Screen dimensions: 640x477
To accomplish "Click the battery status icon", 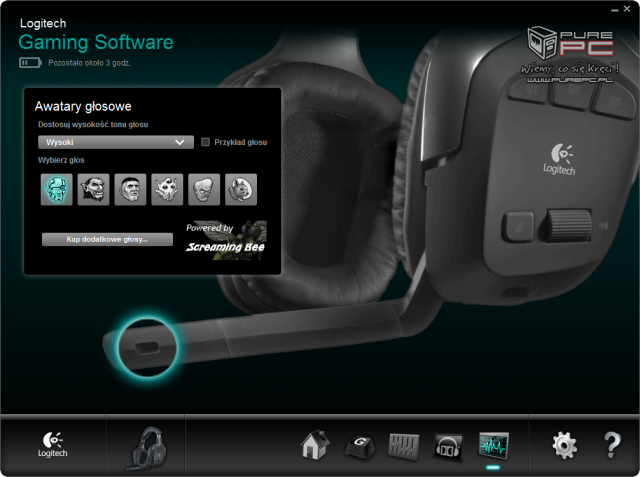I will click(x=30, y=63).
